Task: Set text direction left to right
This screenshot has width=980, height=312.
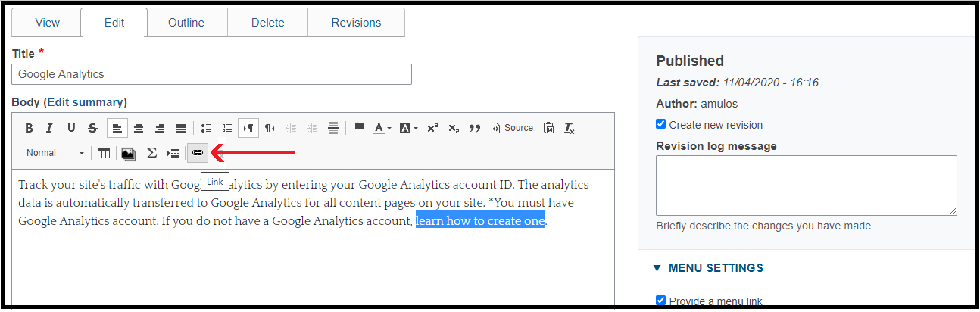Action: (248, 128)
